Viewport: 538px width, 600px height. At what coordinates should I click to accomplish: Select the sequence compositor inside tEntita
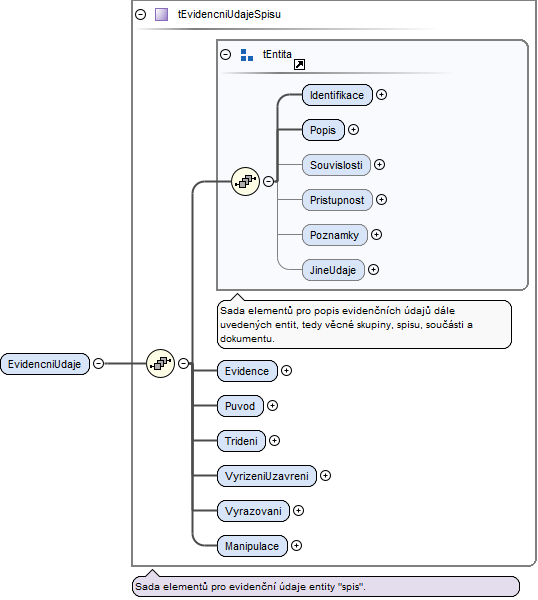point(246,181)
